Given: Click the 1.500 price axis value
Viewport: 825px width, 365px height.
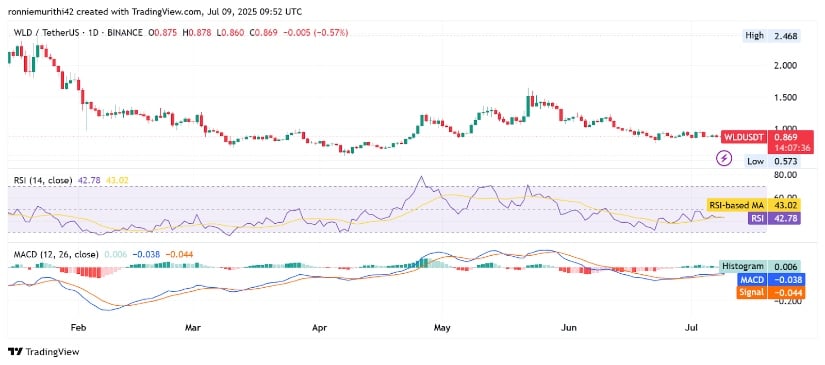Looking at the screenshot, I should (785, 98).
